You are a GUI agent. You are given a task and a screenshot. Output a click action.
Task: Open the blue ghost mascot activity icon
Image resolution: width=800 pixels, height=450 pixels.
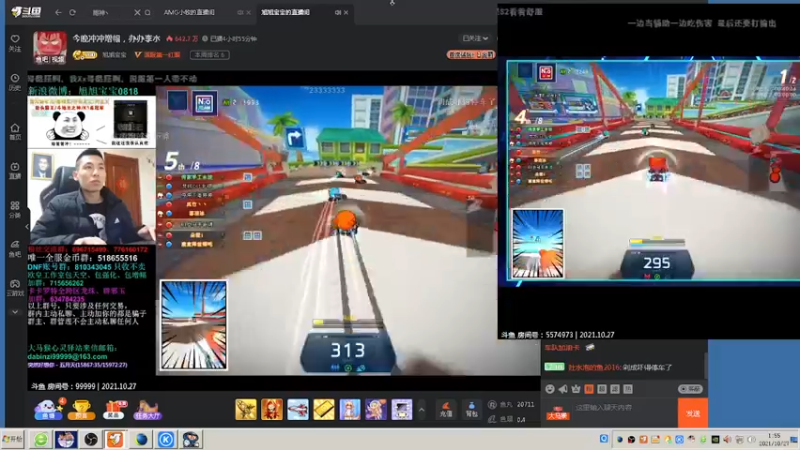pos(48,409)
